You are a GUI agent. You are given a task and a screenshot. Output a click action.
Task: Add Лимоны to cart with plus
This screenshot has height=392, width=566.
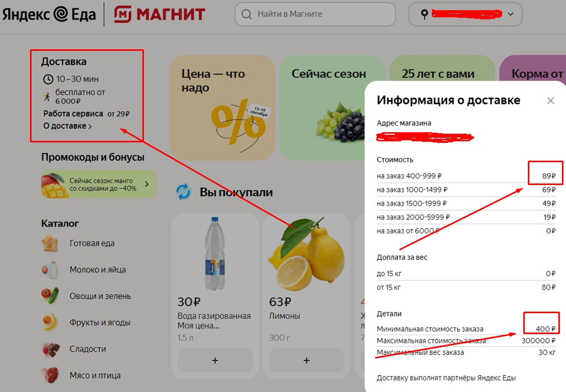click(x=307, y=360)
